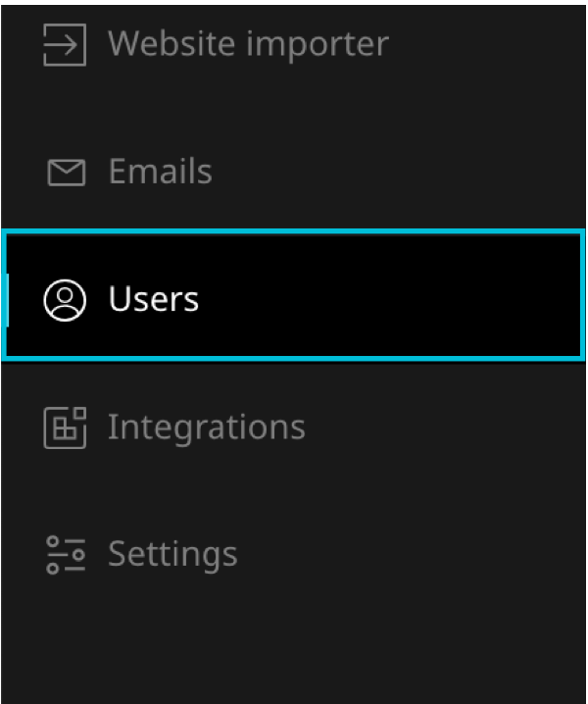
Task: Click the 'Website importer' text label
Action: pos(248,44)
